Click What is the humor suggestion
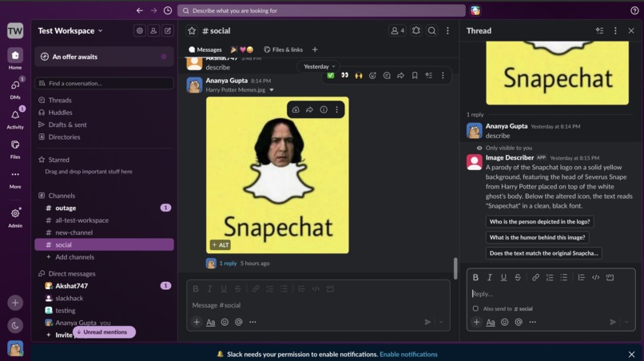The height and width of the screenshot is (361, 644). point(537,237)
